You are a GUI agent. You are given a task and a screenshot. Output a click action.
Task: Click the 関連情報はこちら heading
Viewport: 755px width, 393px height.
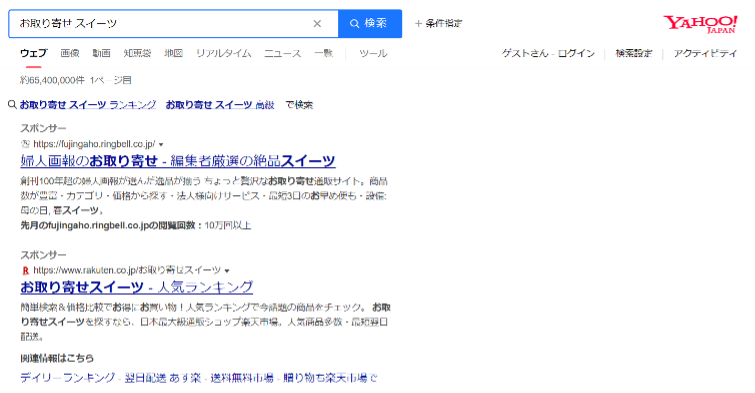[x=57, y=358]
